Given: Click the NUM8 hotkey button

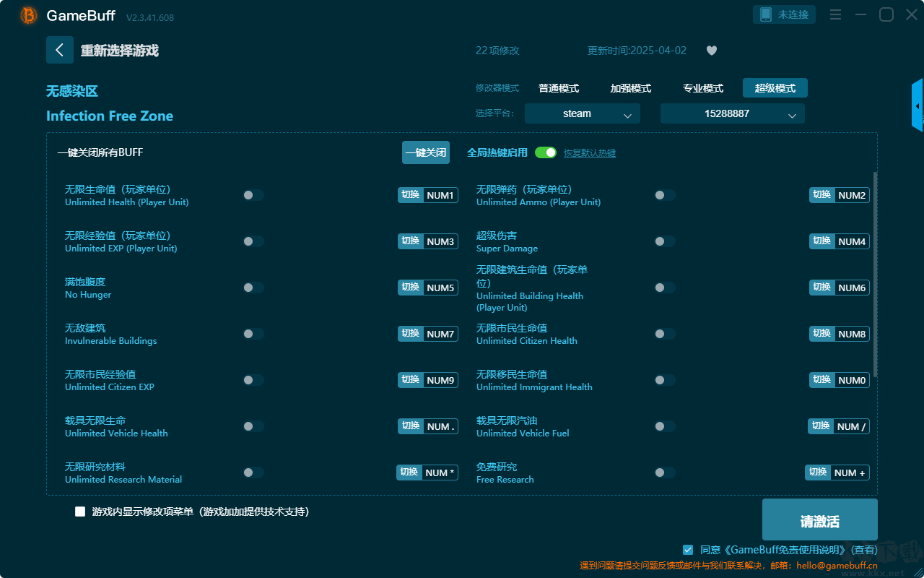Looking at the screenshot, I should click(x=840, y=334).
